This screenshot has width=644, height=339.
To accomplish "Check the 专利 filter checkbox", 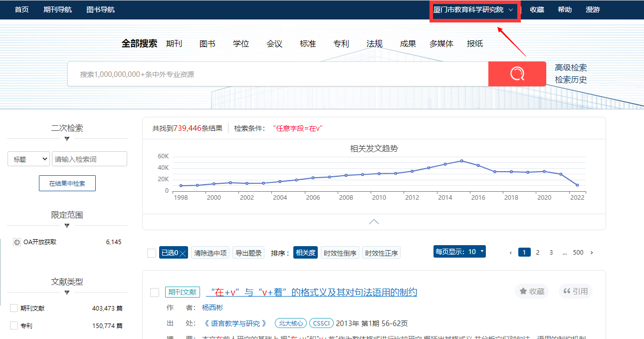I will 14,326.
